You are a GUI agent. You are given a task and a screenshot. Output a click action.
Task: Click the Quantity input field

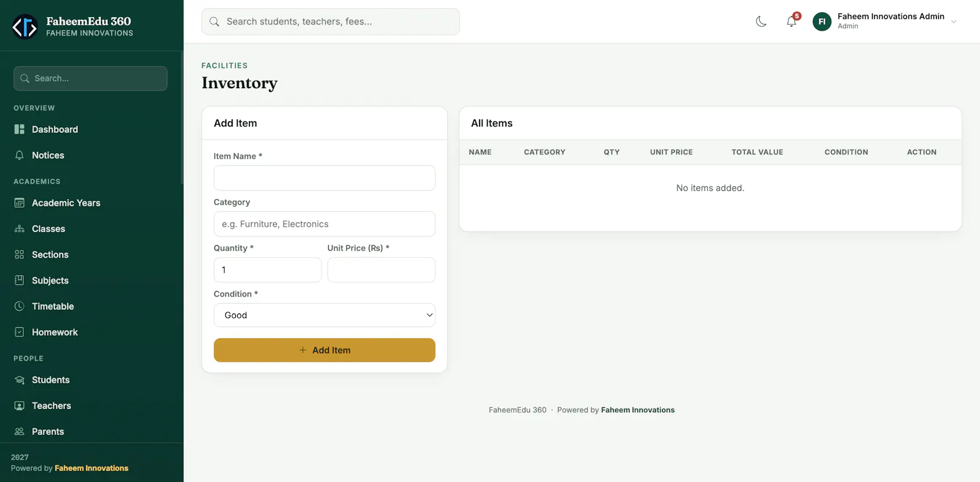click(x=268, y=269)
